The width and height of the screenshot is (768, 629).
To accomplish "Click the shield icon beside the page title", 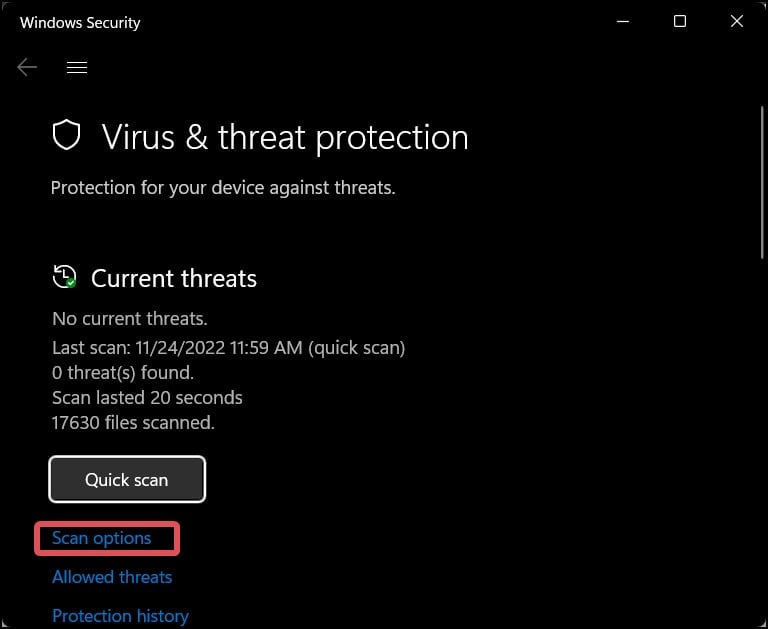I will (66, 137).
